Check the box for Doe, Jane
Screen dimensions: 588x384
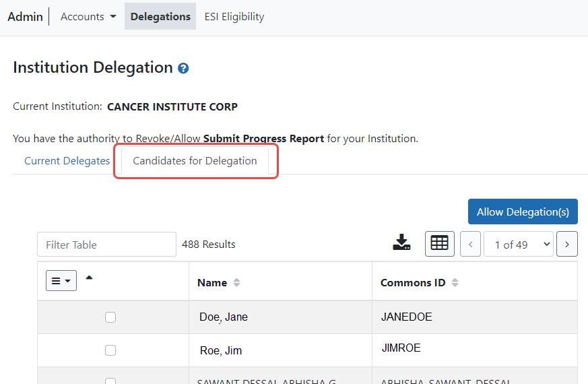tap(110, 317)
